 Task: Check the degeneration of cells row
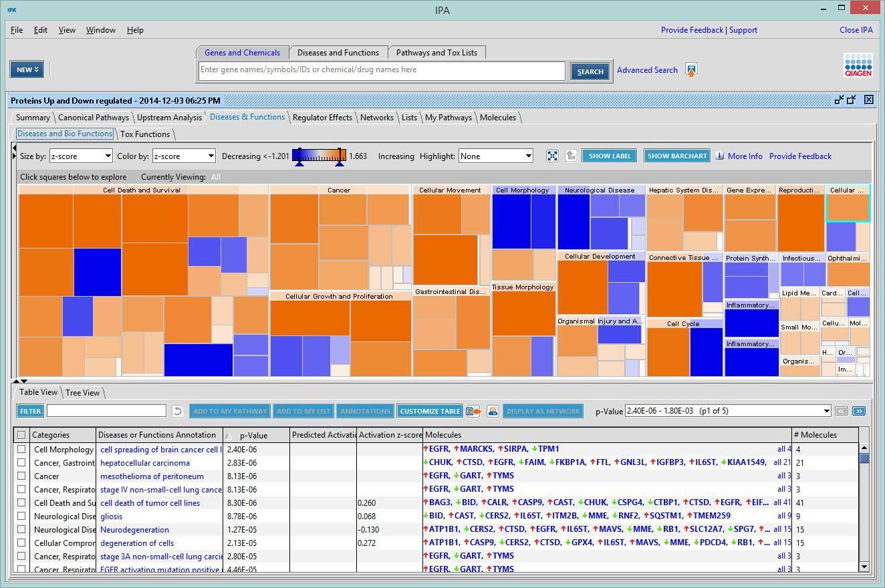pyautogui.click(x=21, y=543)
